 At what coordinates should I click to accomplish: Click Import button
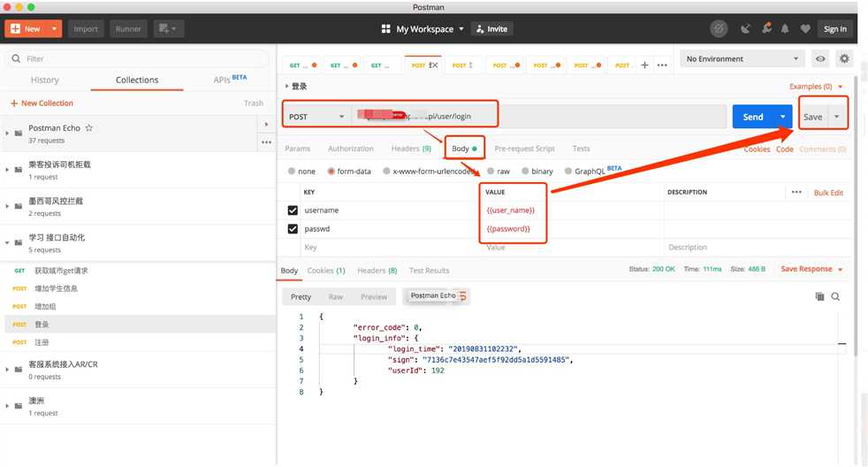click(x=86, y=29)
